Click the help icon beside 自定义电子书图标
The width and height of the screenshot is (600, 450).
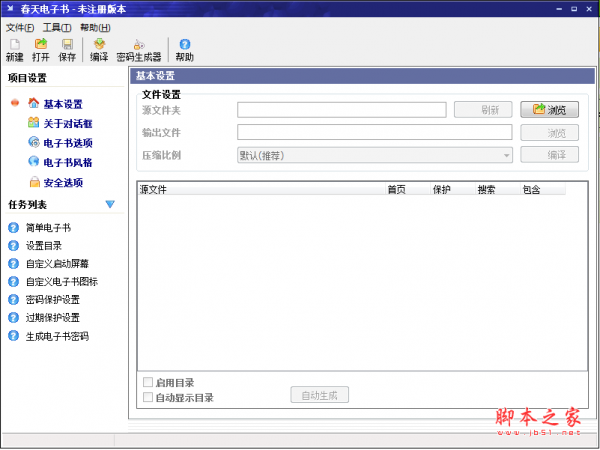(13, 282)
